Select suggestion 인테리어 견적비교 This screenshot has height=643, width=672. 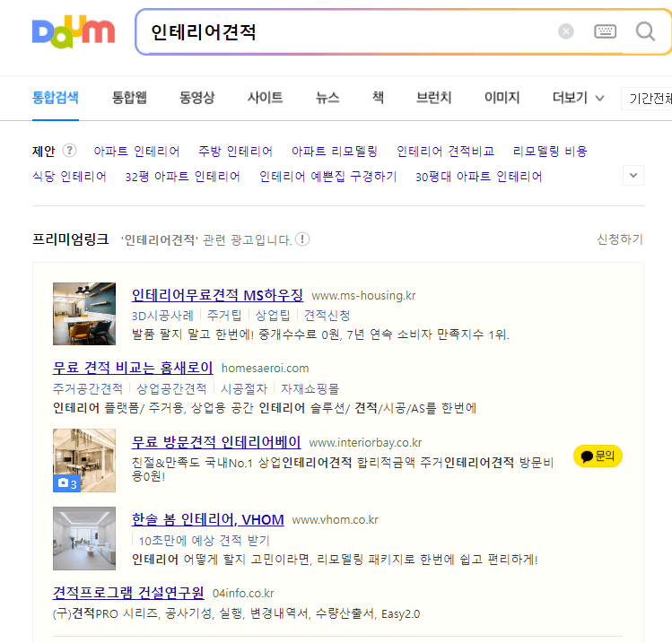pyautogui.click(x=445, y=152)
